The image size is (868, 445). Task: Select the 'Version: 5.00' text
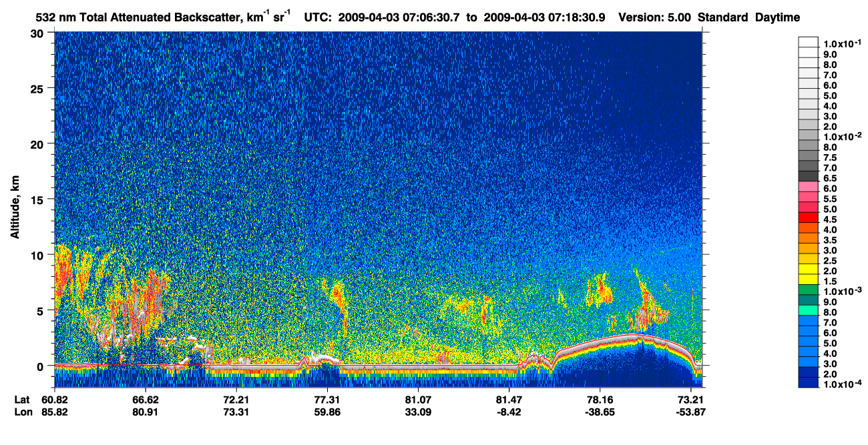[655, 18]
